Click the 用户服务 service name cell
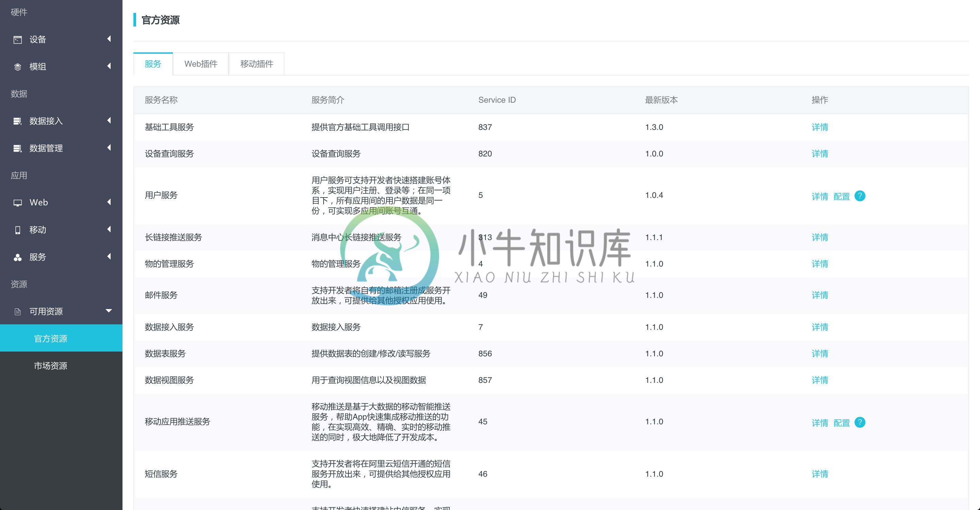Viewport: 980px width, 510px height. click(x=161, y=195)
